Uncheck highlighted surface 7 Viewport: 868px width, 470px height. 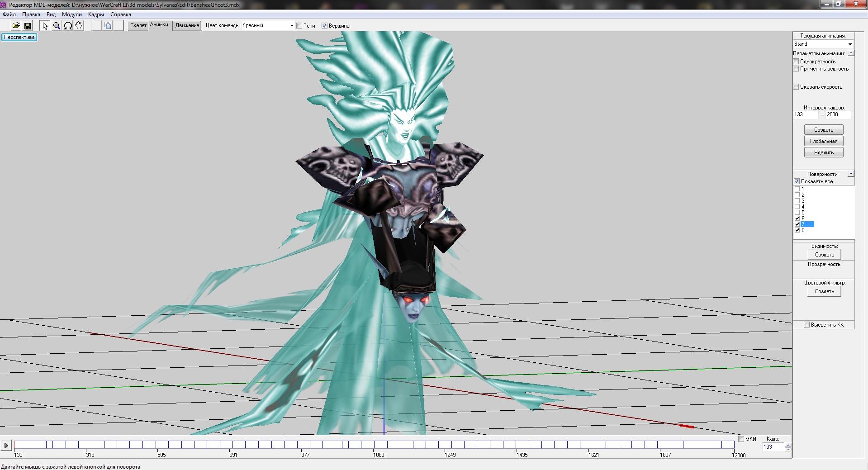797,224
